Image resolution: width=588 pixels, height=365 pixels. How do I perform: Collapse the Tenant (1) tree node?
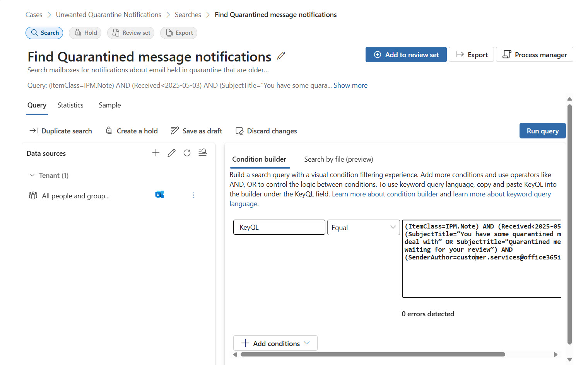pyautogui.click(x=32, y=176)
